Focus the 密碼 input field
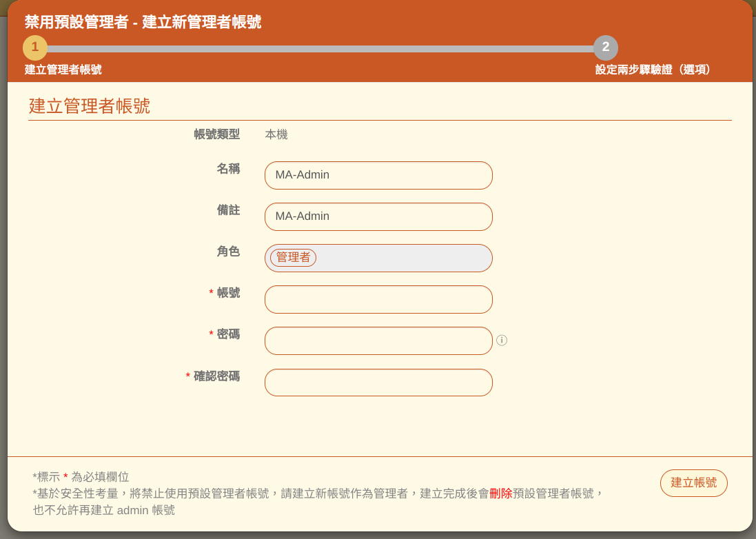 click(378, 340)
